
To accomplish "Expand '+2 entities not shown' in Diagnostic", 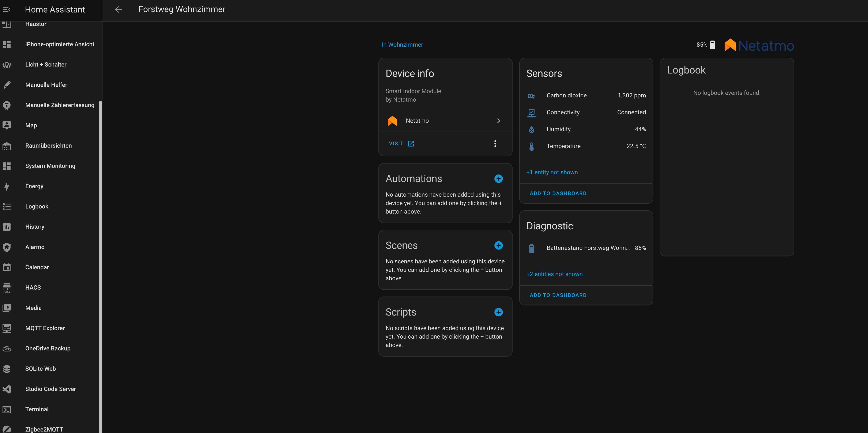I will (554, 274).
